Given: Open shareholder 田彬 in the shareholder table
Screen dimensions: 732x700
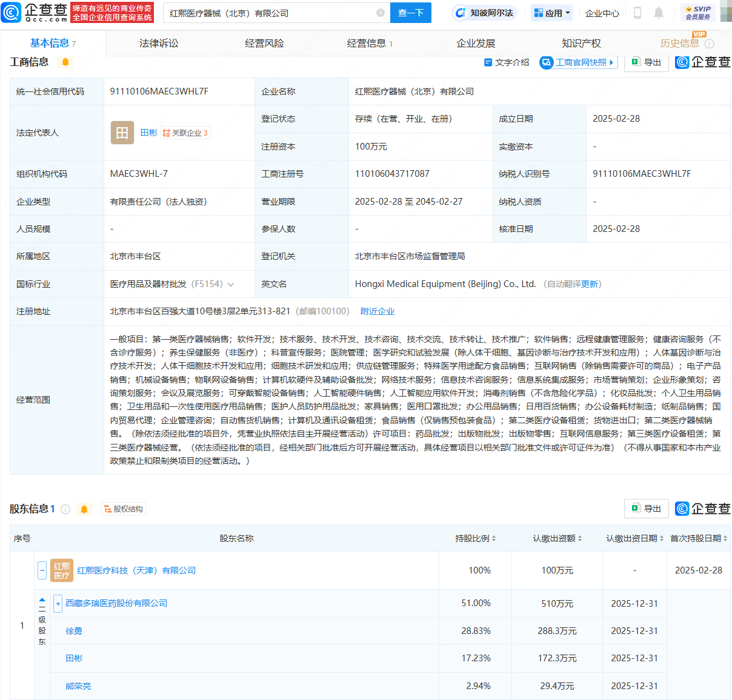Looking at the screenshot, I should pyautogui.click(x=74, y=658).
